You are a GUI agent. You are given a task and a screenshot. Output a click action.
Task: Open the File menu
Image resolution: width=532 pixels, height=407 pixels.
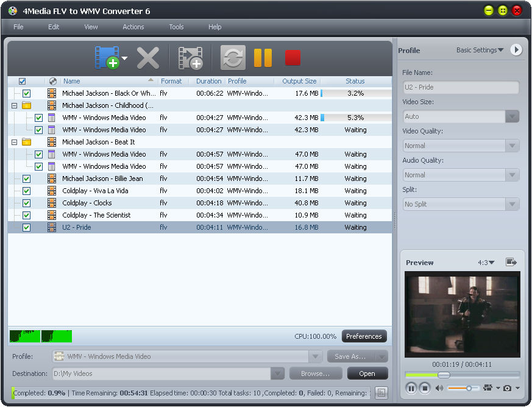coord(18,27)
